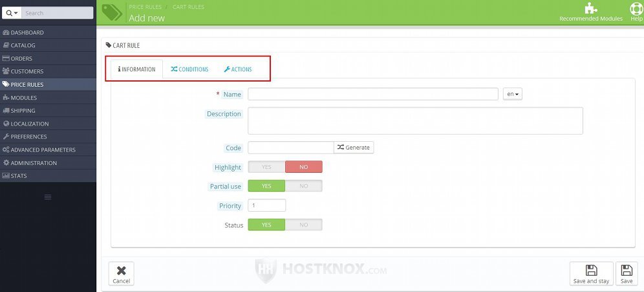Click the Code input field

(x=291, y=147)
